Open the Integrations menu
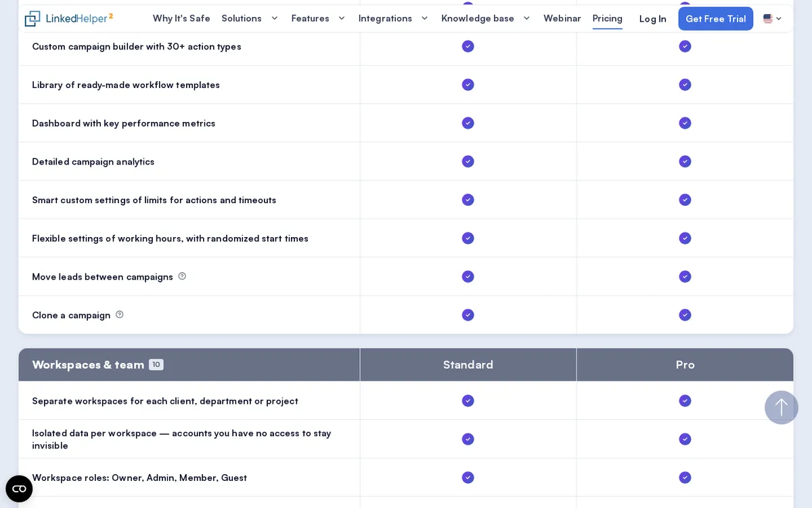This screenshot has width=812, height=508. pos(385,18)
